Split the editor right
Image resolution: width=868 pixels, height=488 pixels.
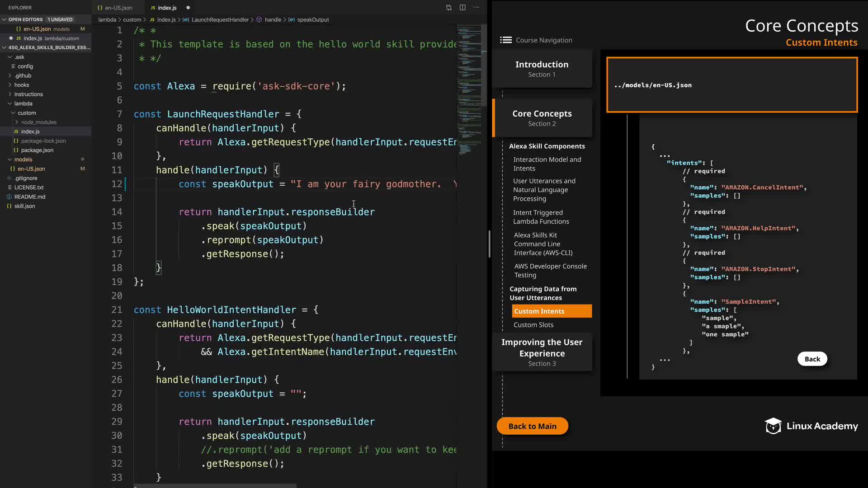tap(462, 8)
